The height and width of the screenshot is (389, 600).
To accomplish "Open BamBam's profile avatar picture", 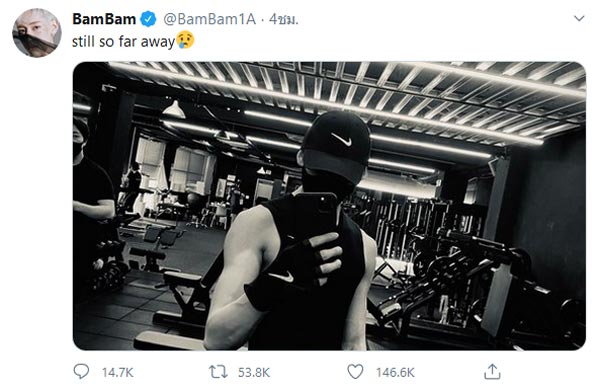I will pos(37,33).
